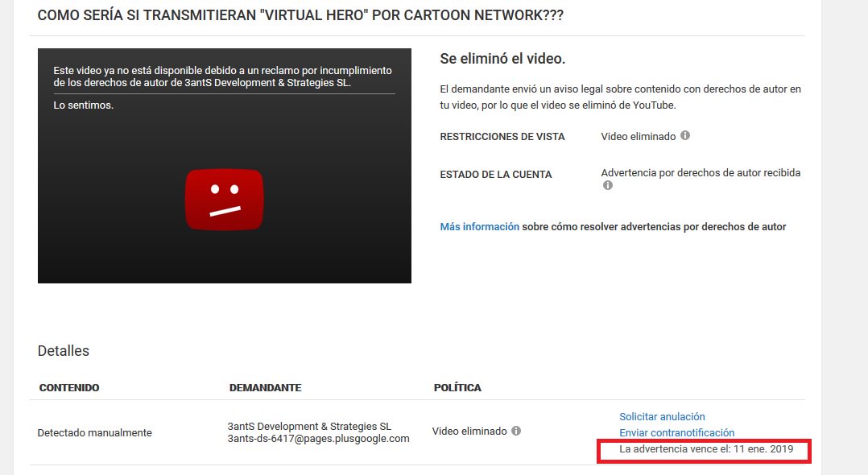This screenshot has height=475, width=868.
Task: Click the CONTENIDO column header
Action: pos(69,387)
